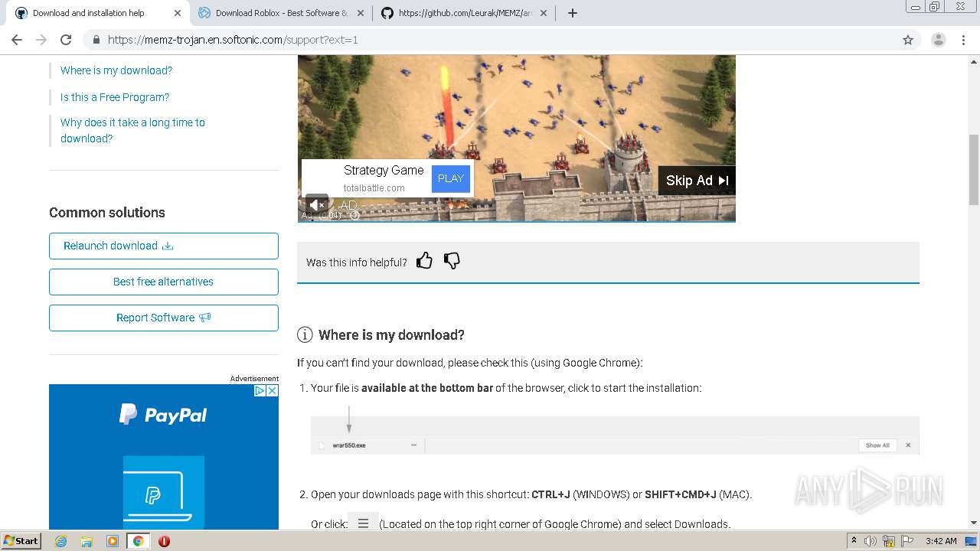Switch to the Download Roblox tab
The height and width of the screenshot is (551, 980).
(x=281, y=13)
